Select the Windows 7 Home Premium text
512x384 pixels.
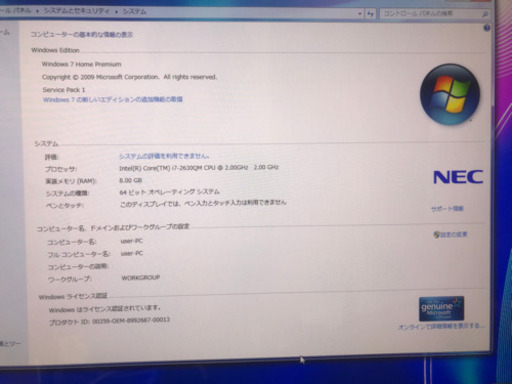pyautogui.click(x=81, y=64)
